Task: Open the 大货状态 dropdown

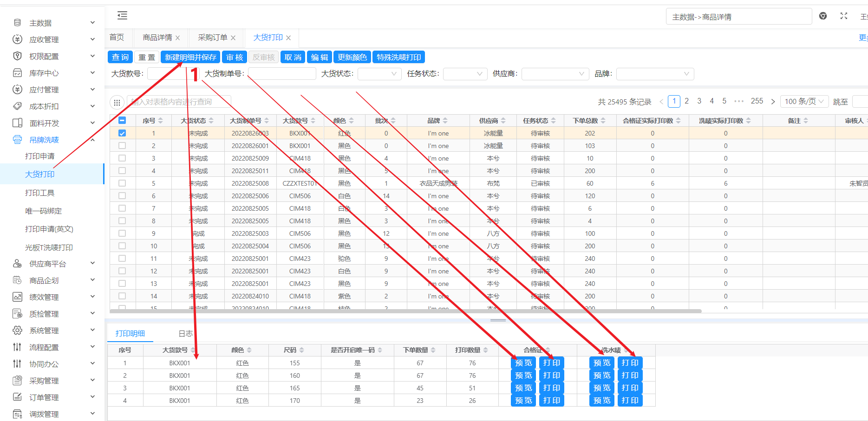Action: 379,74
